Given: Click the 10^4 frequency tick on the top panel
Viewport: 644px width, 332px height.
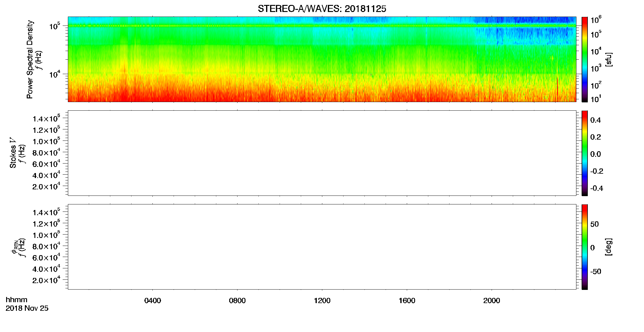Looking at the screenshot, I should point(54,74).
